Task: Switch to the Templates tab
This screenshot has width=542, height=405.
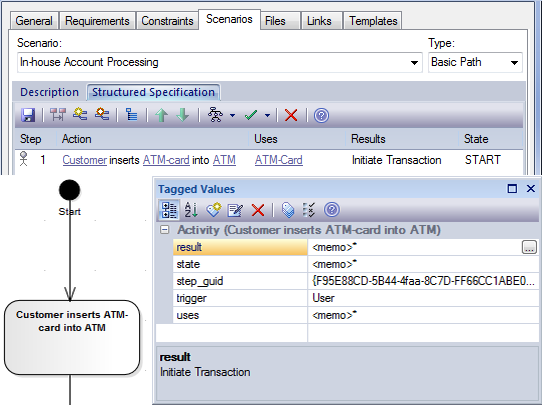Action: [x=373, y=21]
